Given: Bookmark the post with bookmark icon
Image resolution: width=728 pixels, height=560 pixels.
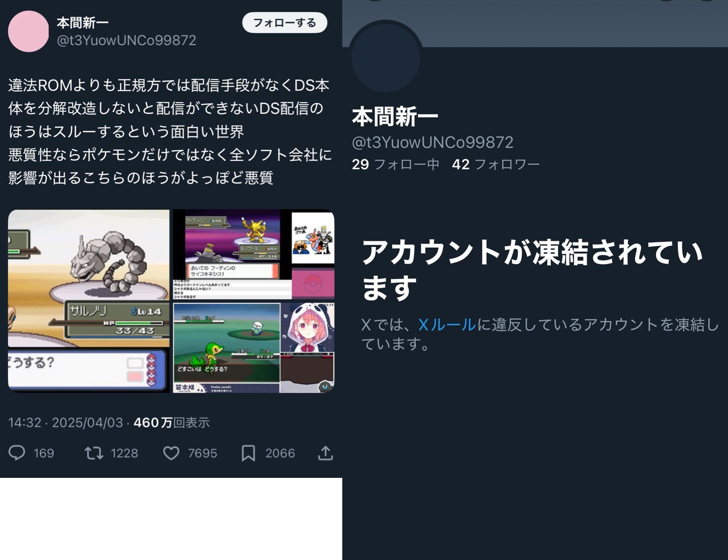Looking at the screenshot, I should pyautogui.click(x=248, y=453).
